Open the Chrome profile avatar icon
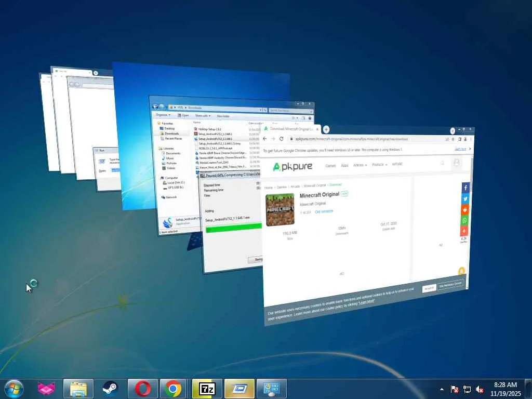The width and height of the screenshot is (532, 399). coord(465,139)
